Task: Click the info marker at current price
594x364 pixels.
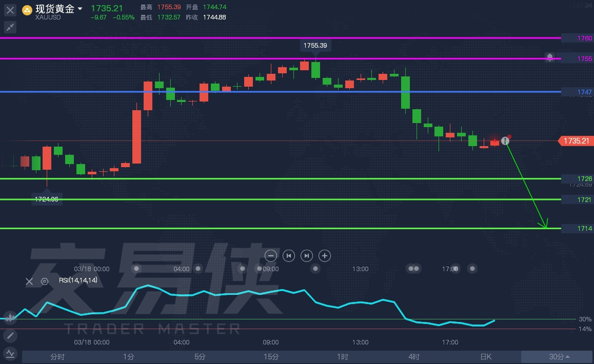Action: [x=505, y=141]
